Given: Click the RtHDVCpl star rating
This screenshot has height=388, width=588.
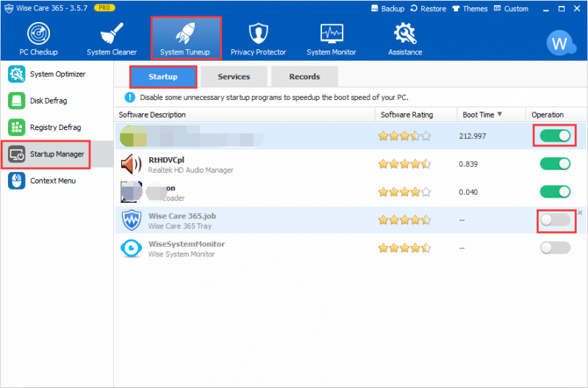Looking at the screenshot, I should [x=405, y=164].
